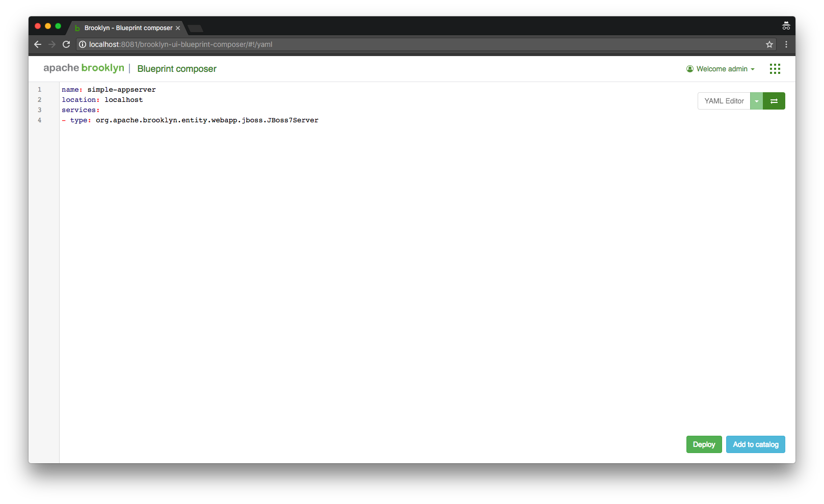824x504 pixels.
Task: Click the Blueprint composer title link
Action: coord(177,69)
